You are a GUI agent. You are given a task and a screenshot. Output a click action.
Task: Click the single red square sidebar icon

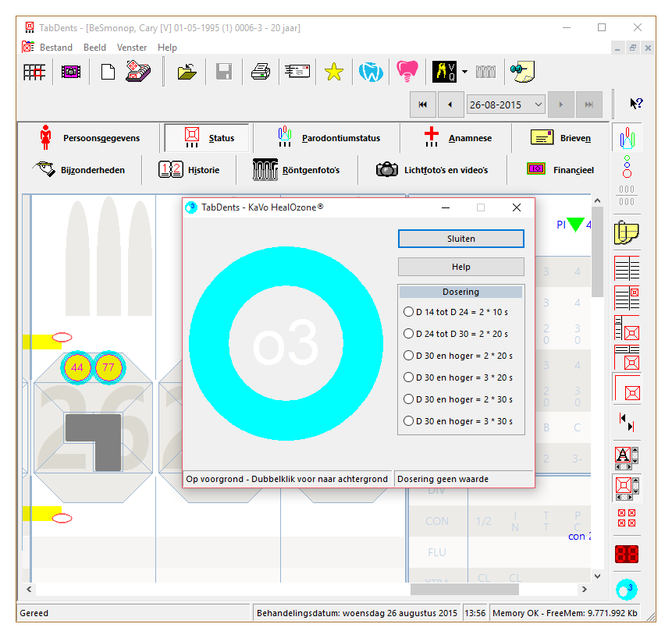(628, 388)
